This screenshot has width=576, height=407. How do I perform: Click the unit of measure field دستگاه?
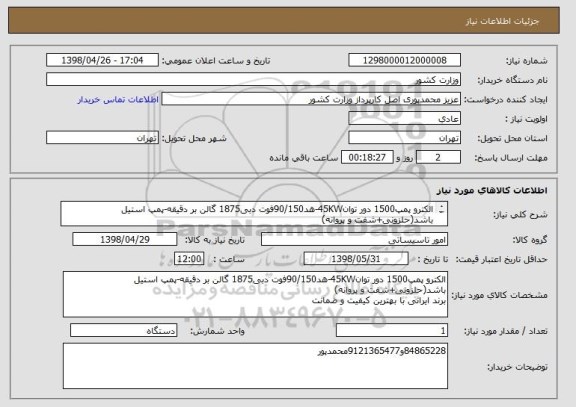pos(123,331)
